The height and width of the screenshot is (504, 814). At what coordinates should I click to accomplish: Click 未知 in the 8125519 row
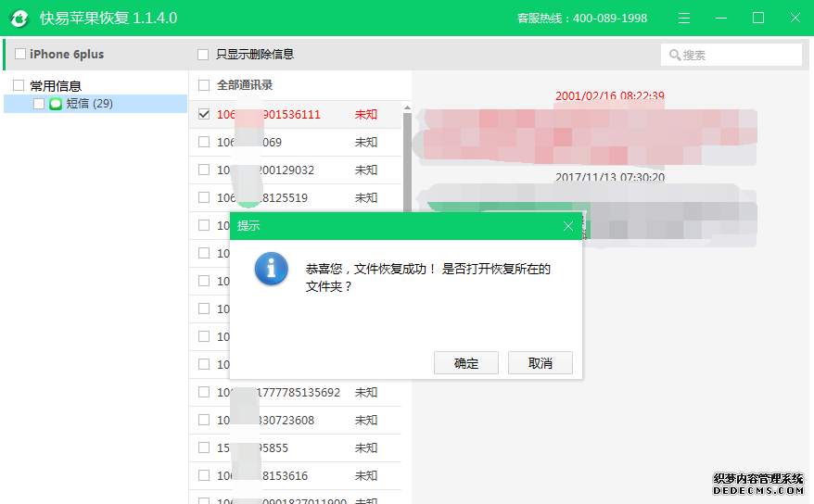[x=366, y=198]
